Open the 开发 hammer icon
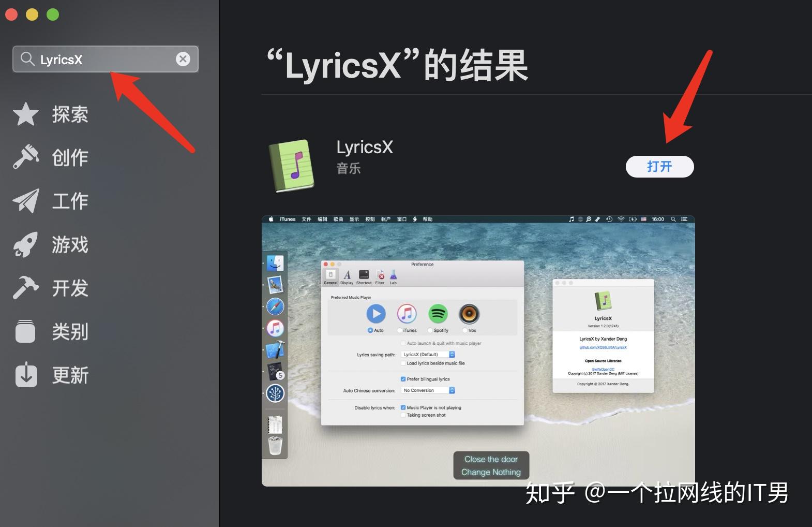This screenshot has width=812, height=527. coord(26,288)
